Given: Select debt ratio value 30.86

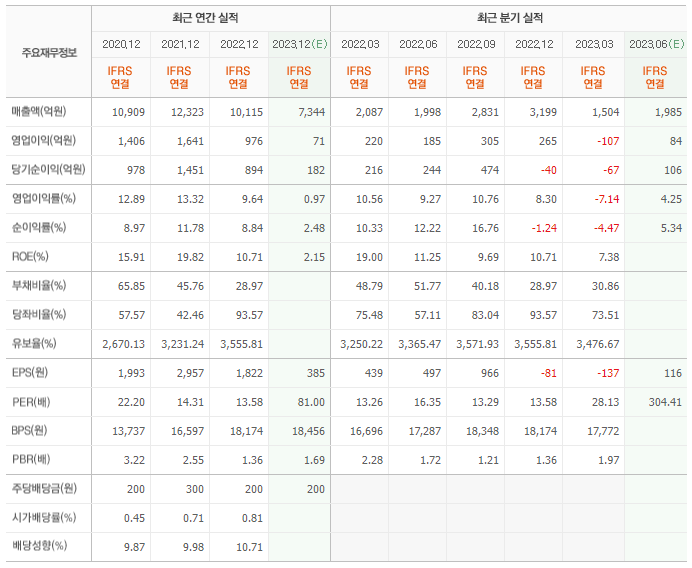Looking at the screenshot, I should coord(606,286).
